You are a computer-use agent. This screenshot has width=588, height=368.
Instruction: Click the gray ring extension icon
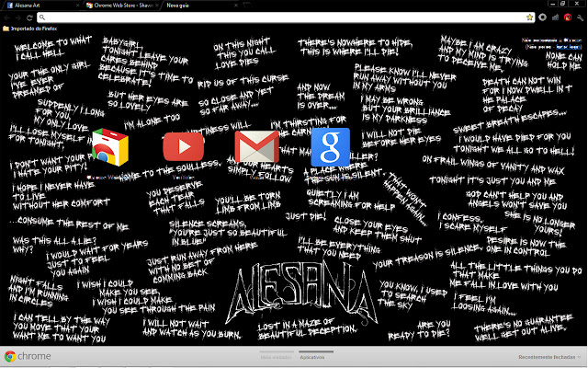click(542, 17)
